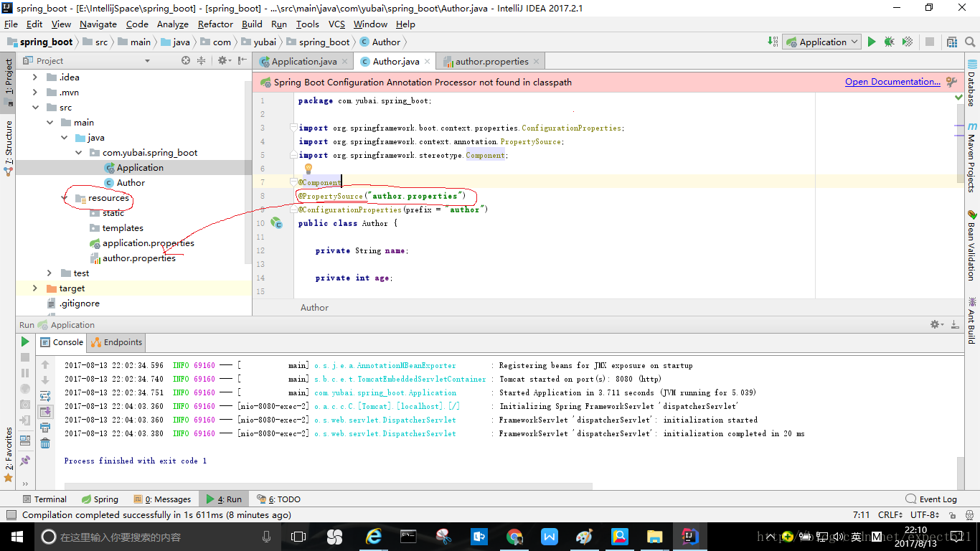Click UTF-8 encoding in status bar
Screen dimensions: 980x551
tap(925, 515)
